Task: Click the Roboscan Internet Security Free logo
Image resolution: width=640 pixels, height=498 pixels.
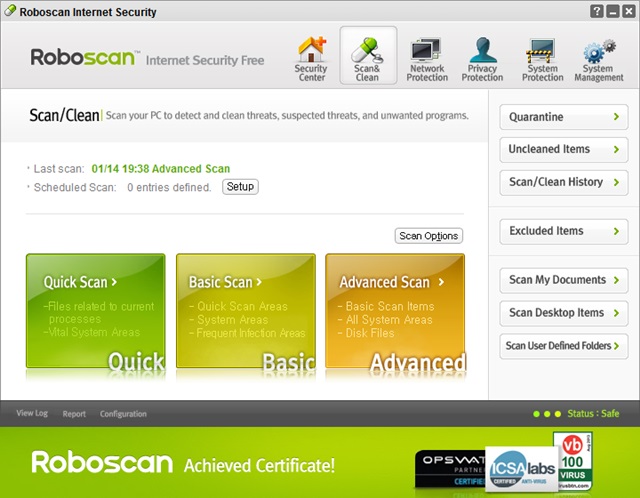Action: pyautogui.click(x=147, y=58)
